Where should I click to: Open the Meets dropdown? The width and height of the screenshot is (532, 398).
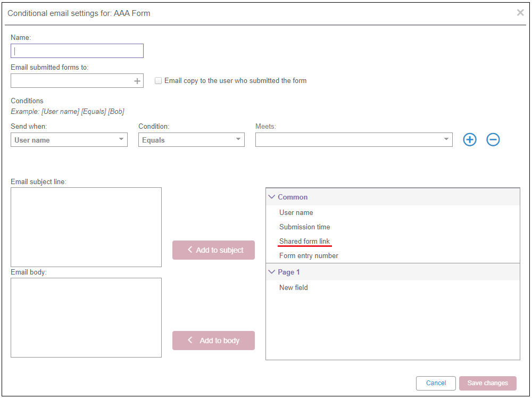tap(354, 140)
